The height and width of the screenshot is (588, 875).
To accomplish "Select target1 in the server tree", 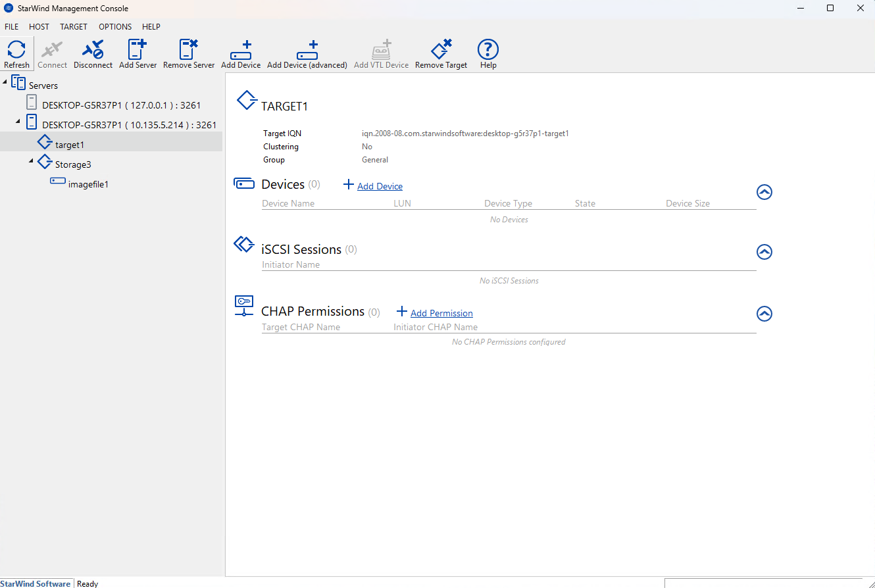I will (70, 145).
